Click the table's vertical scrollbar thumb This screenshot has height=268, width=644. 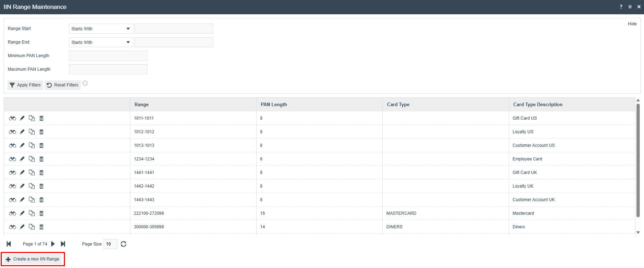[638, 160]
